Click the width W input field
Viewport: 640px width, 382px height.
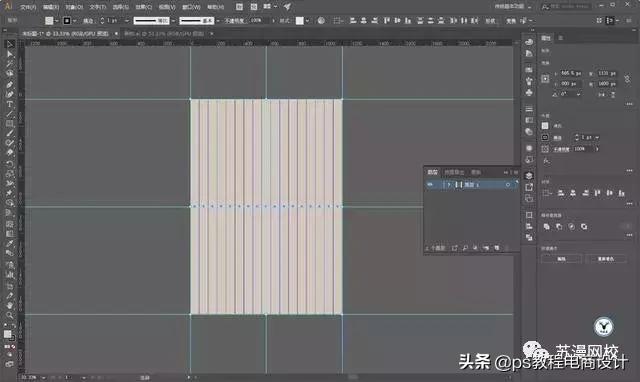click(x=607, y=73)
